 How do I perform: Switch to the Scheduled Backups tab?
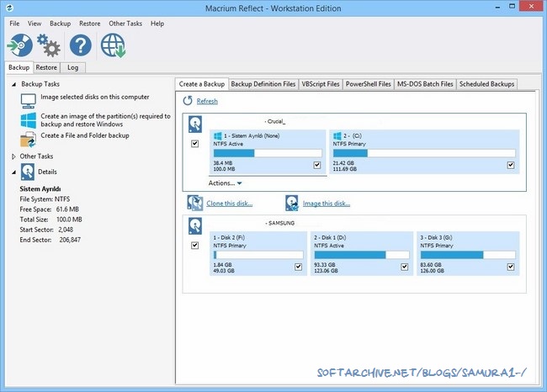tap(487, 84)
